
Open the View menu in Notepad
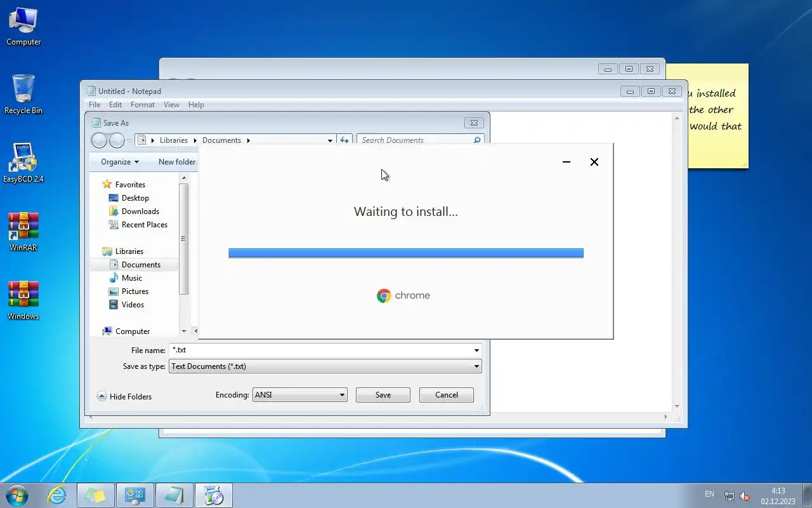[x=171, y=105]
